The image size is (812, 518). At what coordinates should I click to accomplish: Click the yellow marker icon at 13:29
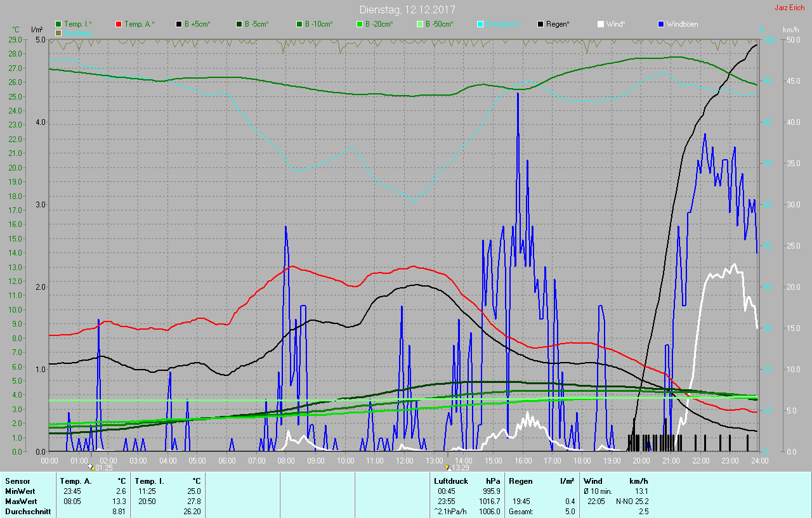coord(447,467)
